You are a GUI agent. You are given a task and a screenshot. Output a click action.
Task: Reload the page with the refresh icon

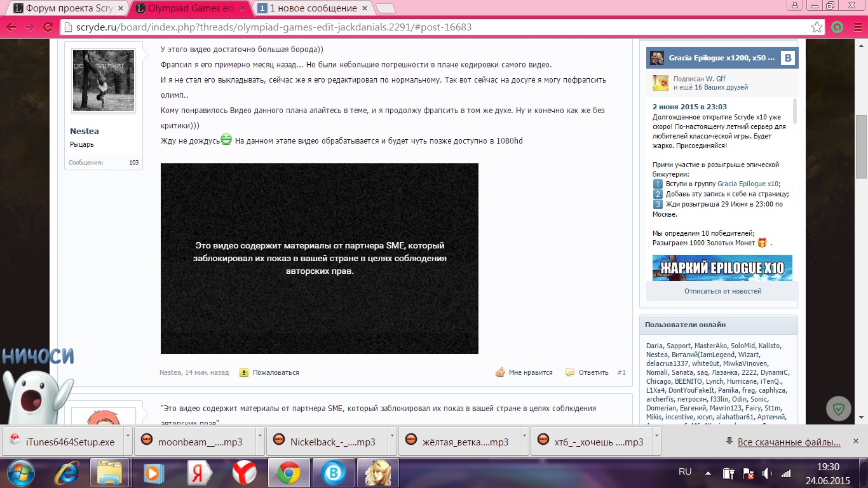(x=48, y=27)
